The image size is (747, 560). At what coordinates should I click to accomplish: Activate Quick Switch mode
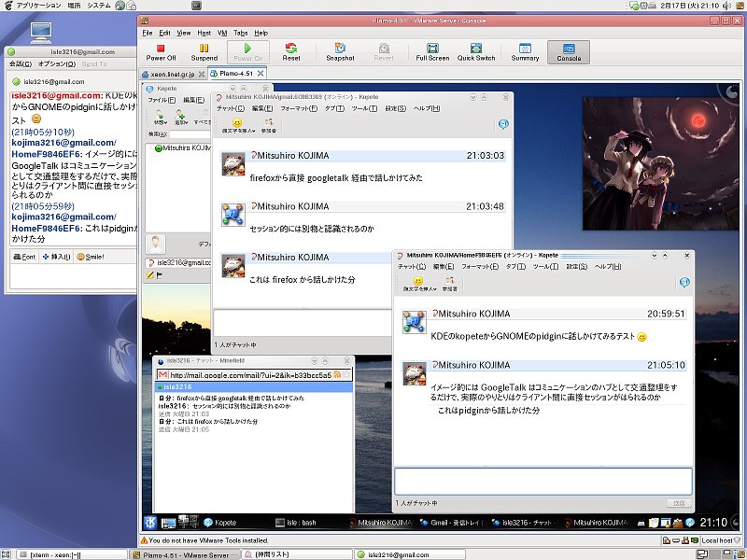coord(476,52)
